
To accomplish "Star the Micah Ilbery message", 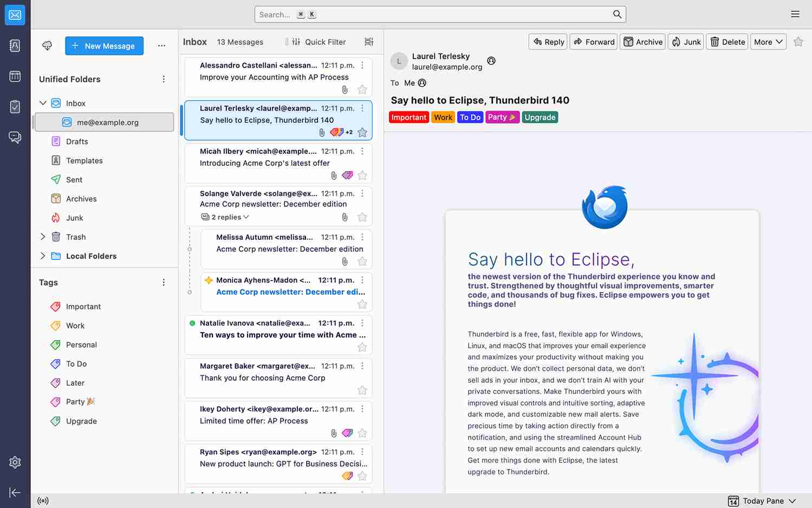I will (x=362, y=175).
